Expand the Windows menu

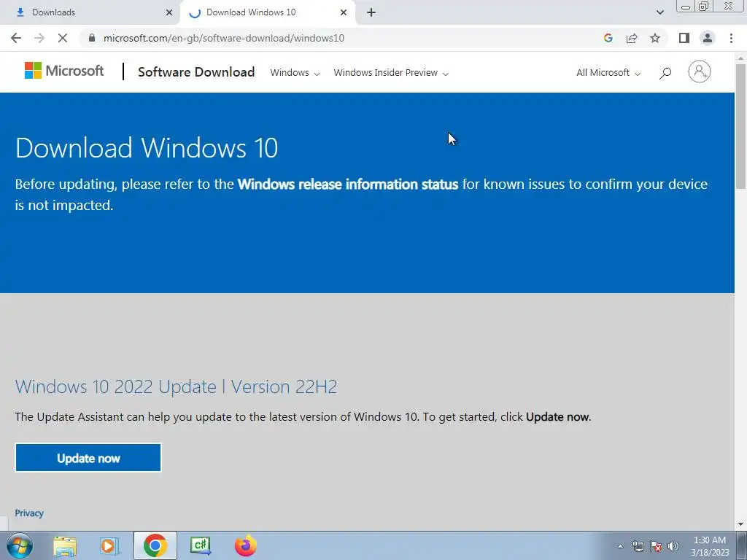coord(295,72)
